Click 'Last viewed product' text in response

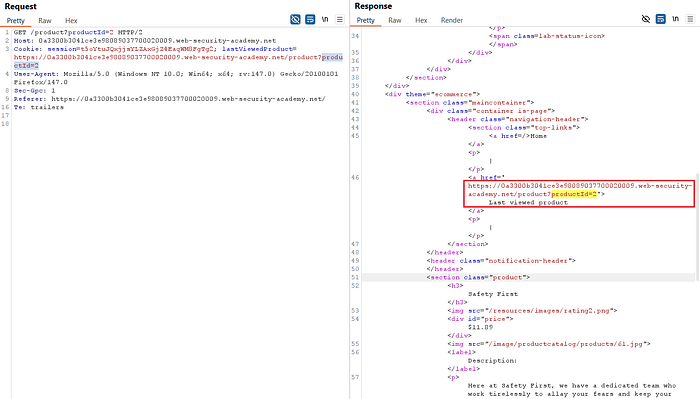528,203
